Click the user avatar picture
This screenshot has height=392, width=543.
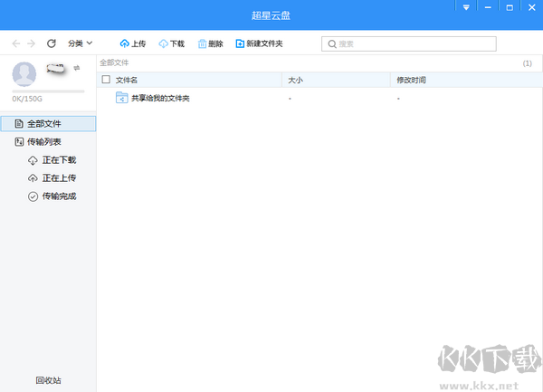pyautogui.click(x=25, y=74)
